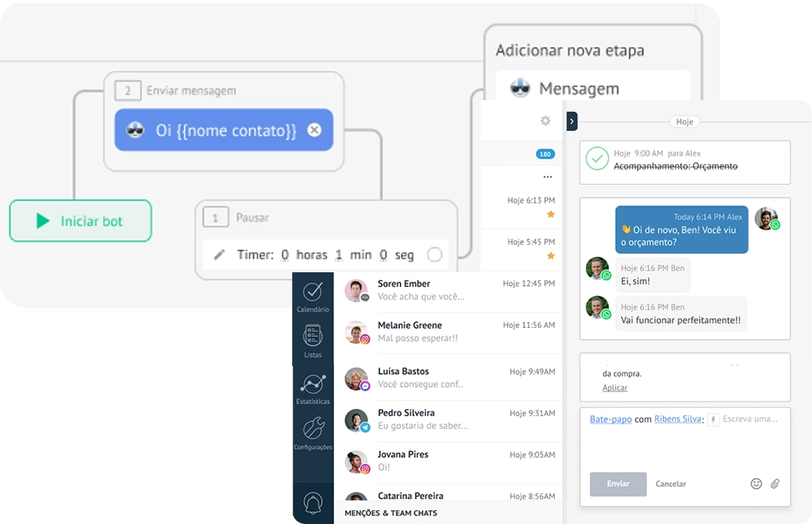Open Configurações wrench icon

pos(313,429)
